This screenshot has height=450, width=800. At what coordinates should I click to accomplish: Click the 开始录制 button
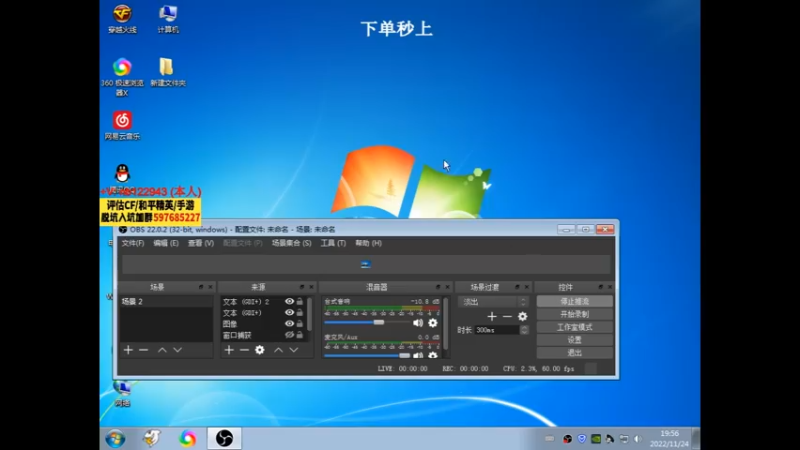click(x=574, y=314)
